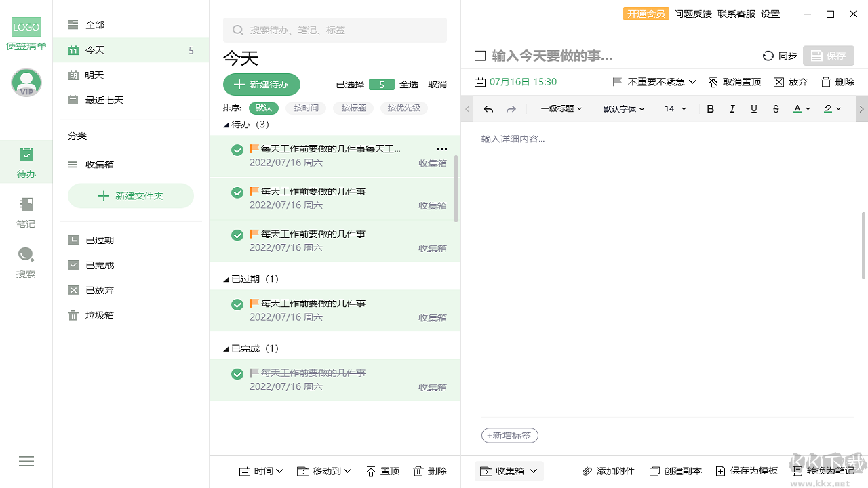This screenshot has width=868, height=488.
Task: Toggle bold formatting in the editor
Action: 710,108
